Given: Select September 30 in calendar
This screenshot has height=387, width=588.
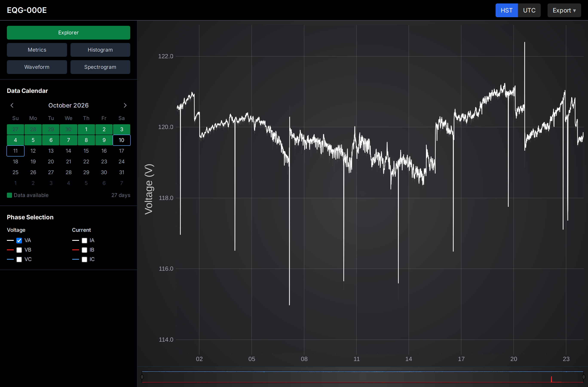Looking at the screenshot, I should point(68,129).
